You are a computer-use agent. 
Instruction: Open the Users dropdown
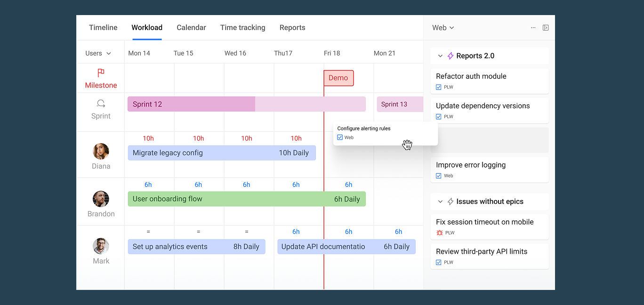[98, 53]
